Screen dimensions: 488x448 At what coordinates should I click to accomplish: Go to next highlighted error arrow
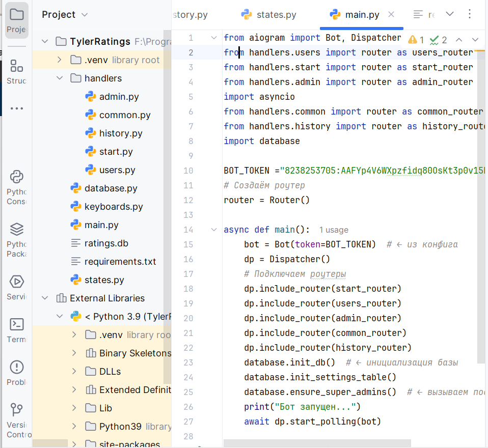tap(475, 40)
